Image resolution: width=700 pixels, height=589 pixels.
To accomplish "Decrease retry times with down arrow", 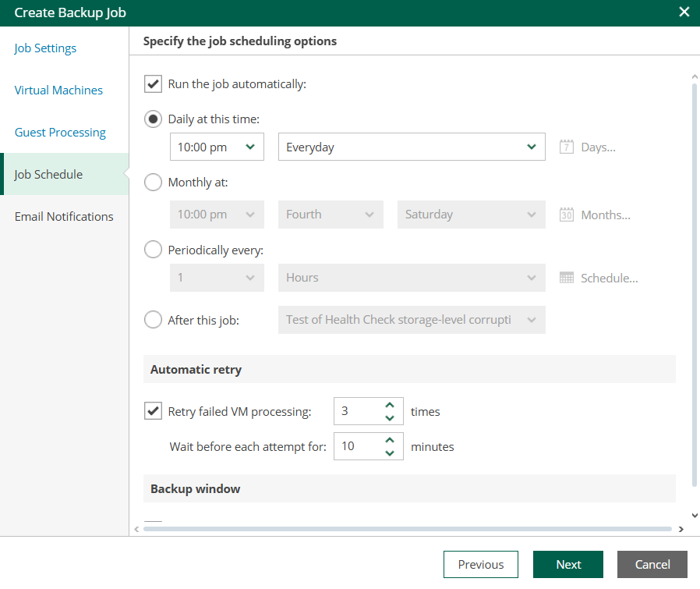I will pos(390,417).
